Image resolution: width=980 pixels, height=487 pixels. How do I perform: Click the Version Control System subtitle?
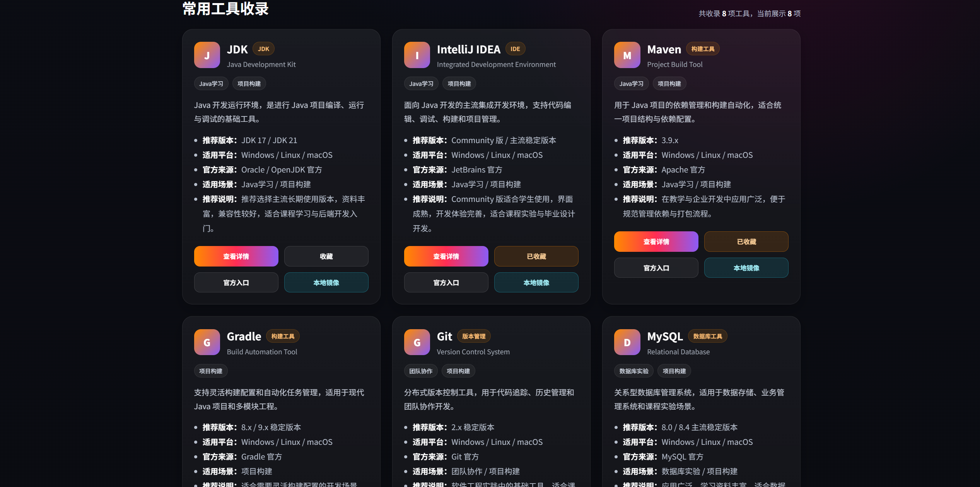[473, 352]
